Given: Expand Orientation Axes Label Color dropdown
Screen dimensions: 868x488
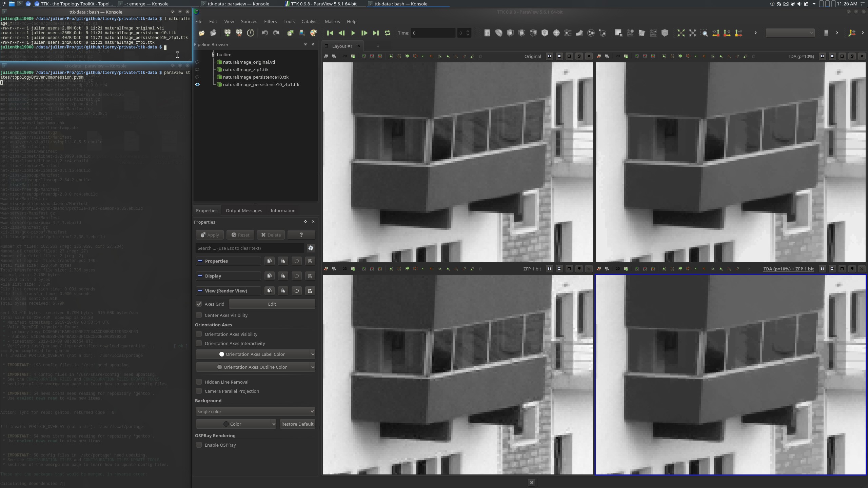Looking at the screenshot, I should 312,354.
